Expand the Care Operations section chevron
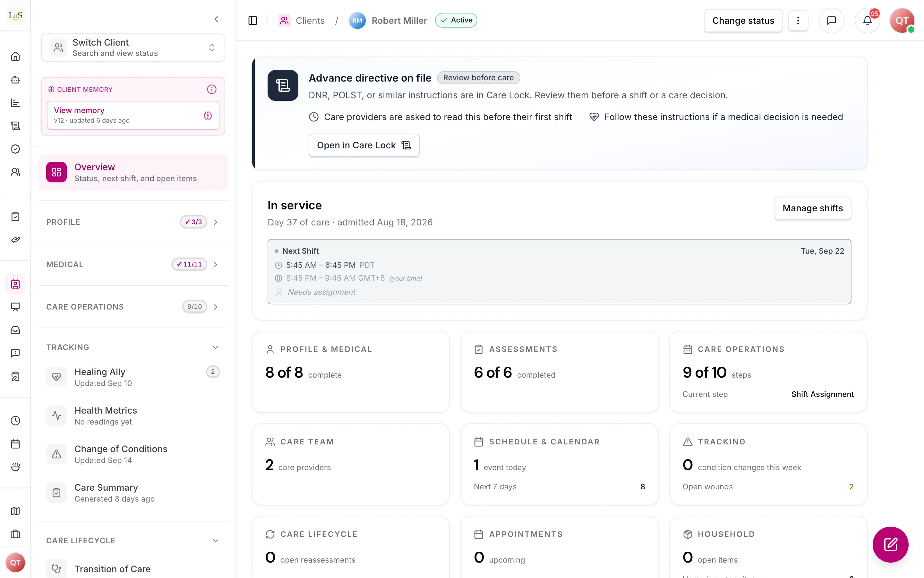924x578 pixels. (x=216, y=307)
